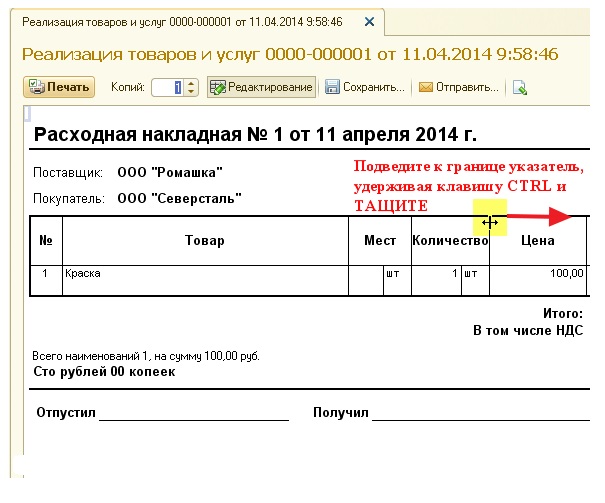This screenshot has height=503, width=605.
Task: Click the Поставщик: label
Action: pos(68,172)
